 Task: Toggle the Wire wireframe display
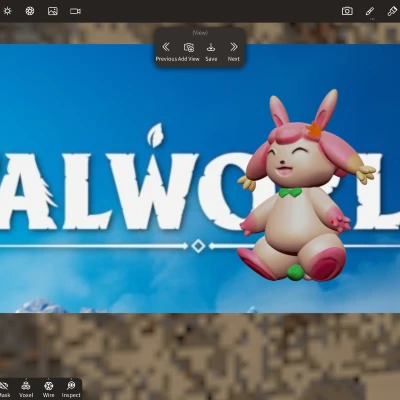(x=49, y=389)
